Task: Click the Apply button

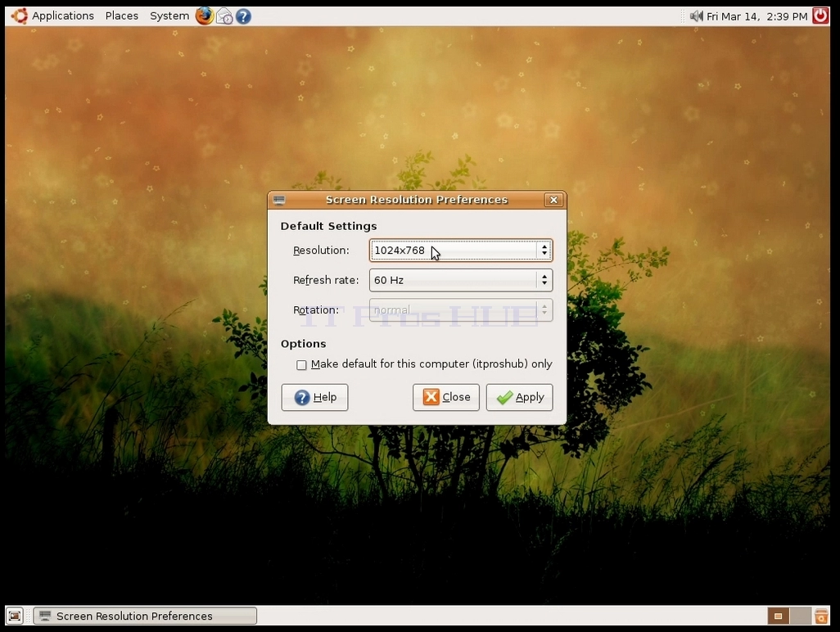Action: [519, 397]
